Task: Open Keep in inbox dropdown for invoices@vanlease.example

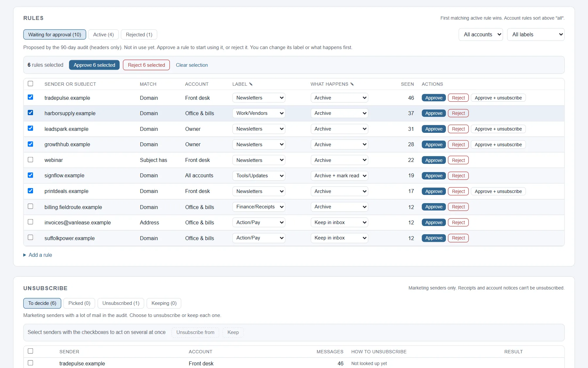Action: 339,222
